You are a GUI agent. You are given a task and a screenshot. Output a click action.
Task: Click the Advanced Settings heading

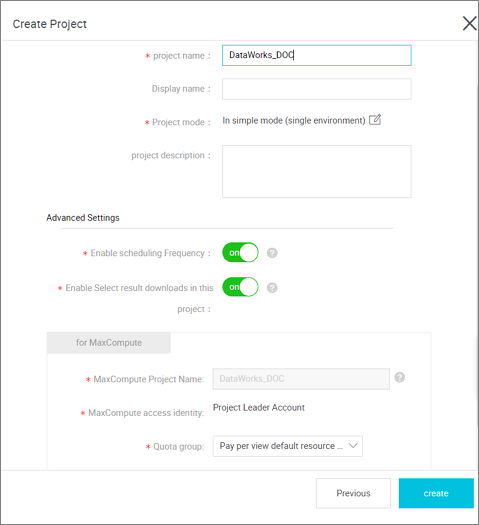pos(83,218)
